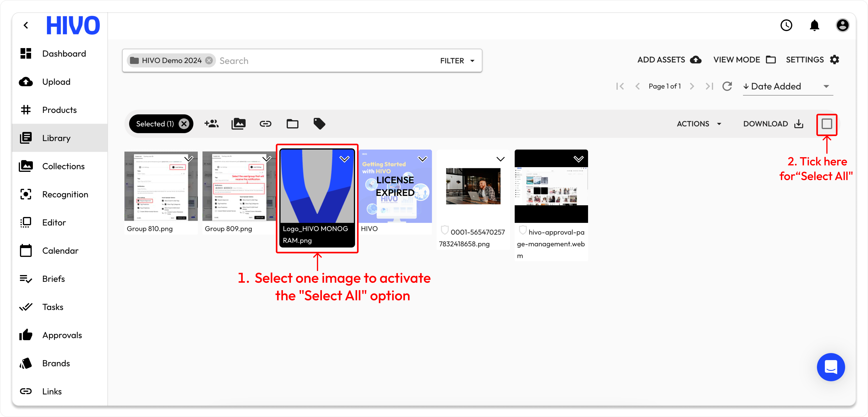This screenshot has height=417, width=868.
Task: Toggle selection chevron on hivo-approval-page-management thumbnail
Action: [578, 159]
